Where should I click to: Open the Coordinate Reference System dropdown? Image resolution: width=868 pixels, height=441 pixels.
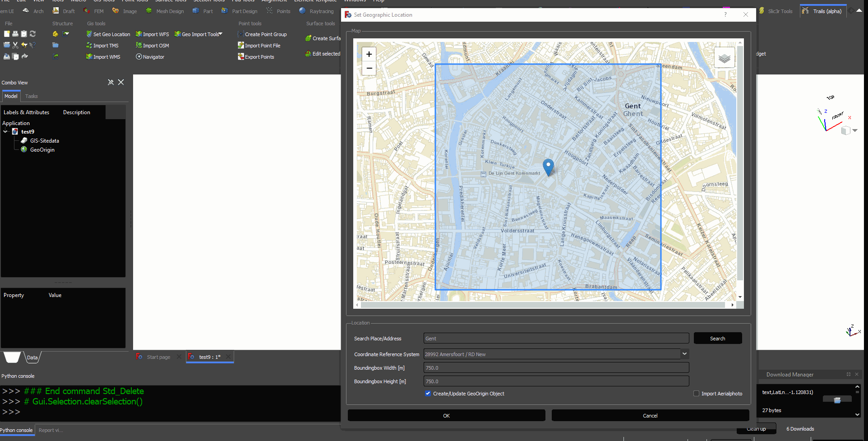684,354
